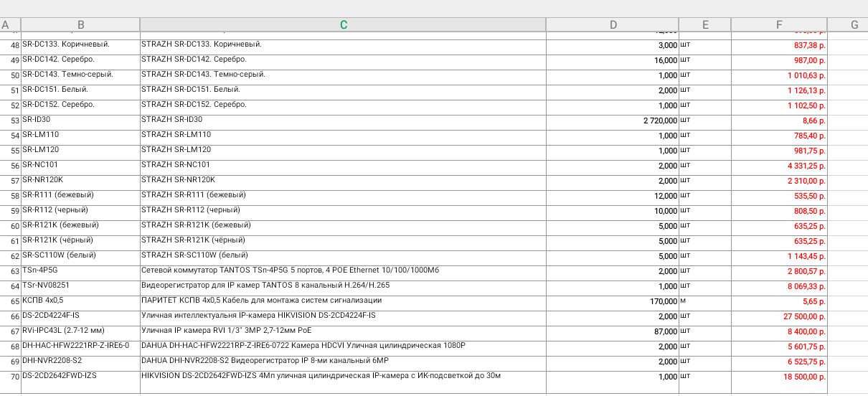Select column C header

point(343,25)
